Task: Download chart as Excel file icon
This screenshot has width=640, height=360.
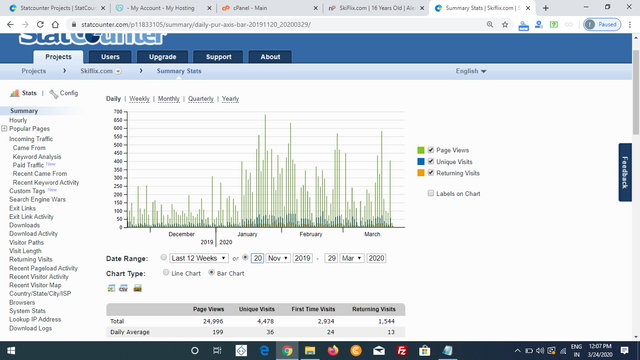Action: (111, 288)
